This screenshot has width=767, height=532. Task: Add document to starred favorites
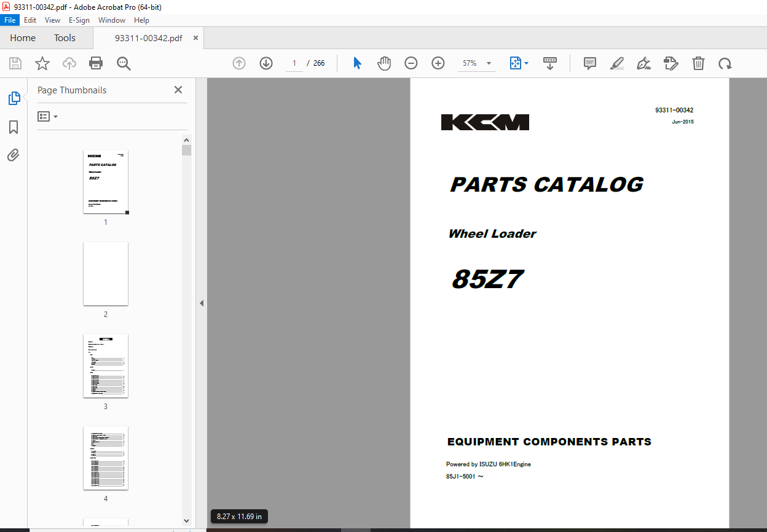coord(42,63)
